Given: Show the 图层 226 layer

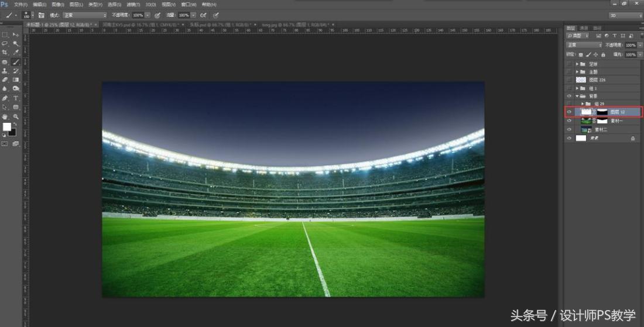Looking at the screenshot, I should (569, 80).
